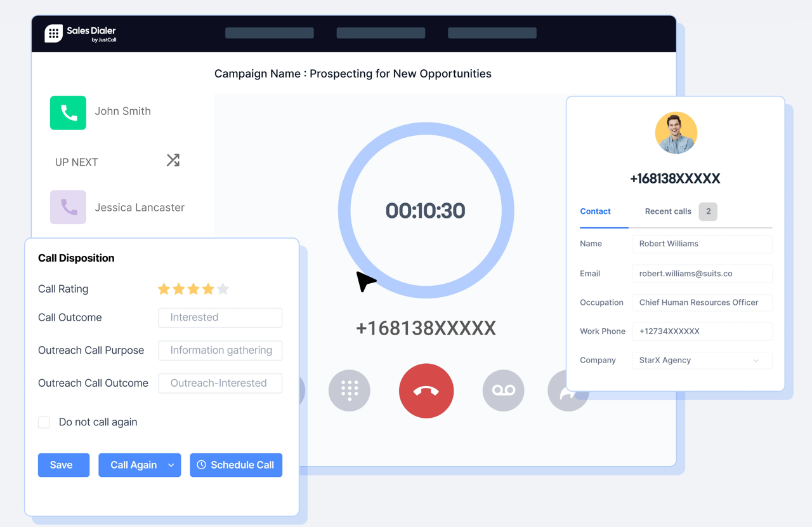Click the red hang up call button
This screenshot has height=527, width=812.
[426, 390]
